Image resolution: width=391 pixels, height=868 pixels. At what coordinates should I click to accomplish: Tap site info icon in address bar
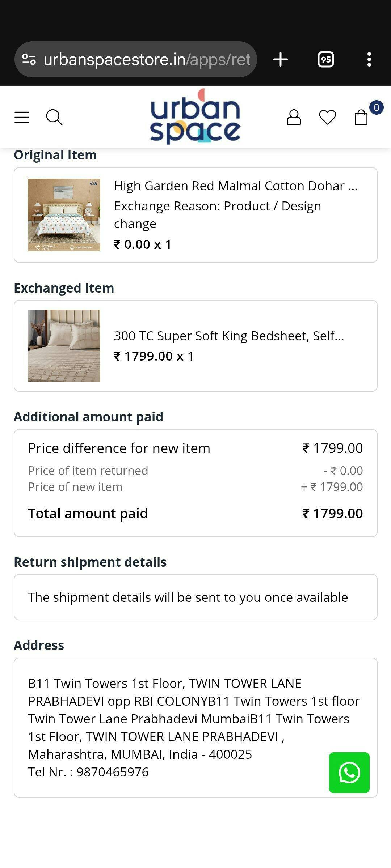29,59
